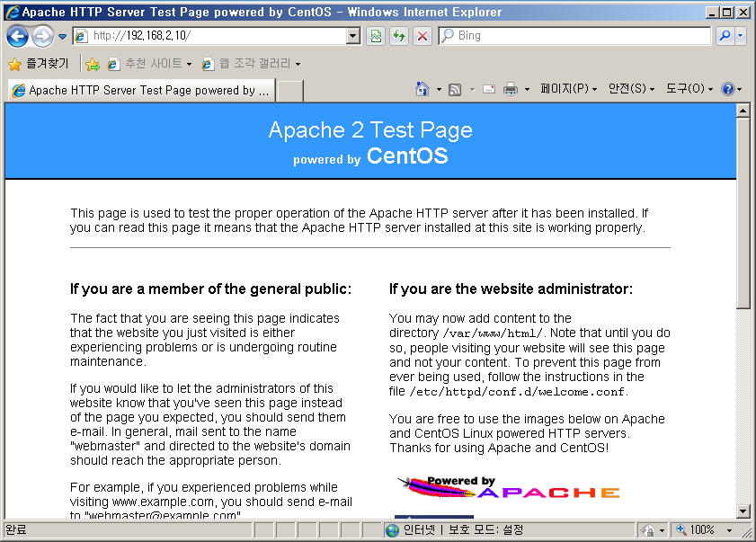Expand Home button dropdown arrow
Viewport: 756px width, 542px height.
(439, 89)
